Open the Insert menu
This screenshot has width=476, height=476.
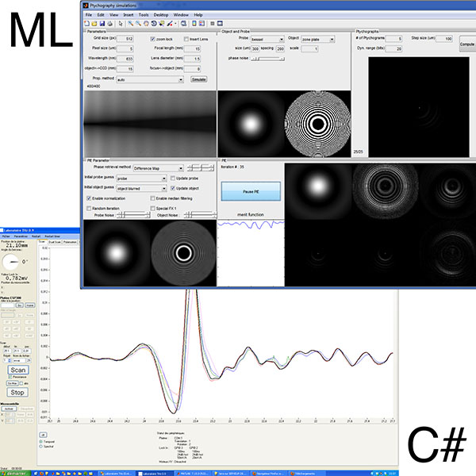click(x=129, y=14)
